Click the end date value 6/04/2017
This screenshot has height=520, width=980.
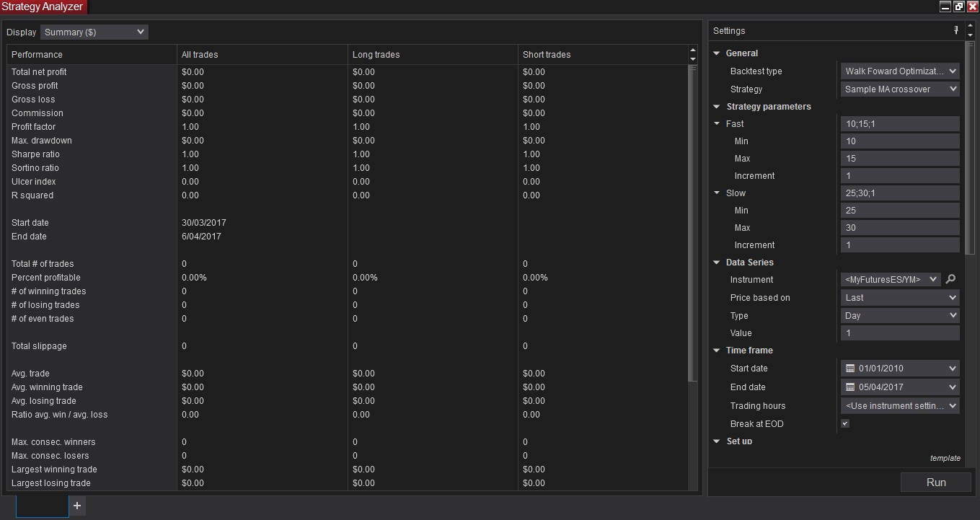[201, 237]
